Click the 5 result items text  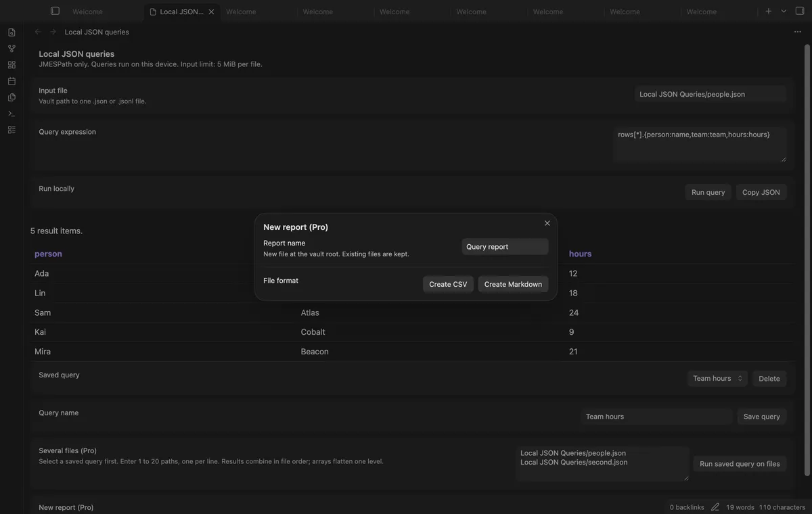click(x=56, y=231)
